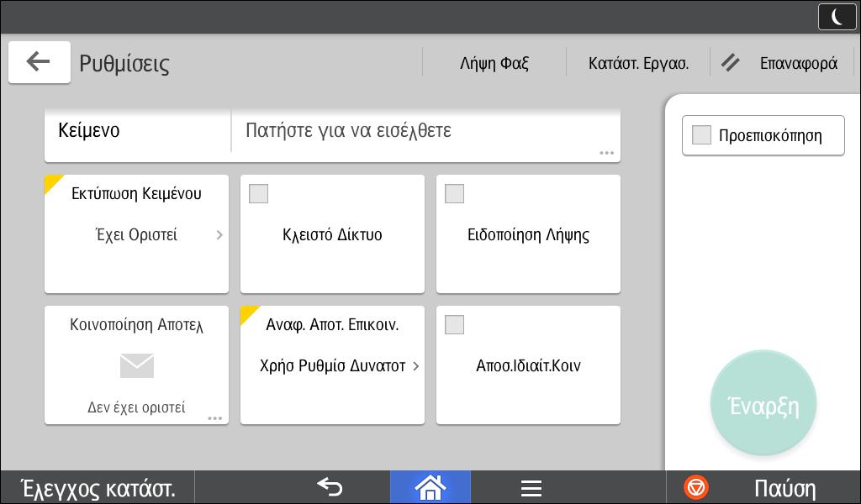Go back using the arrow button beside Ρυθμίσεις
This screenshot has width=861, height=504.
pyautogui.click(x=39, y=62)
